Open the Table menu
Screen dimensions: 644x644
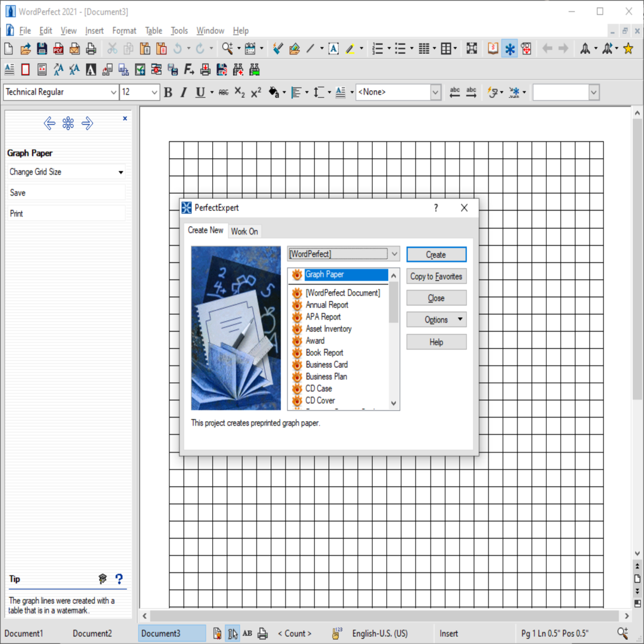[x=154, y=31]
